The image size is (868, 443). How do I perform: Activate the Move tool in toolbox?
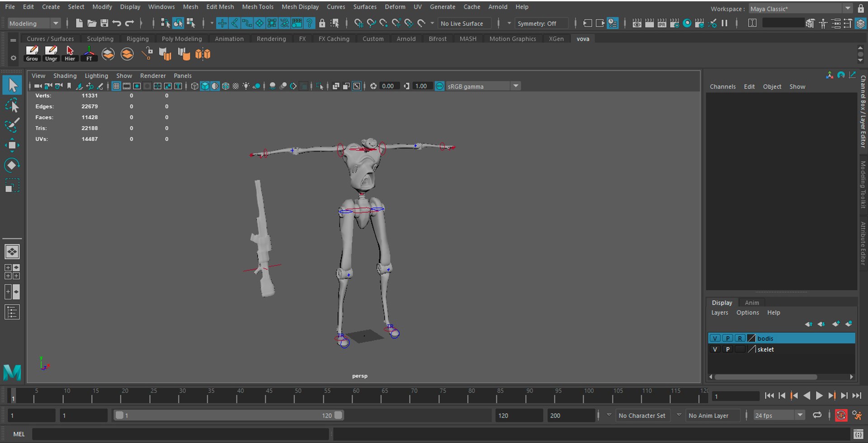point(12,145)
